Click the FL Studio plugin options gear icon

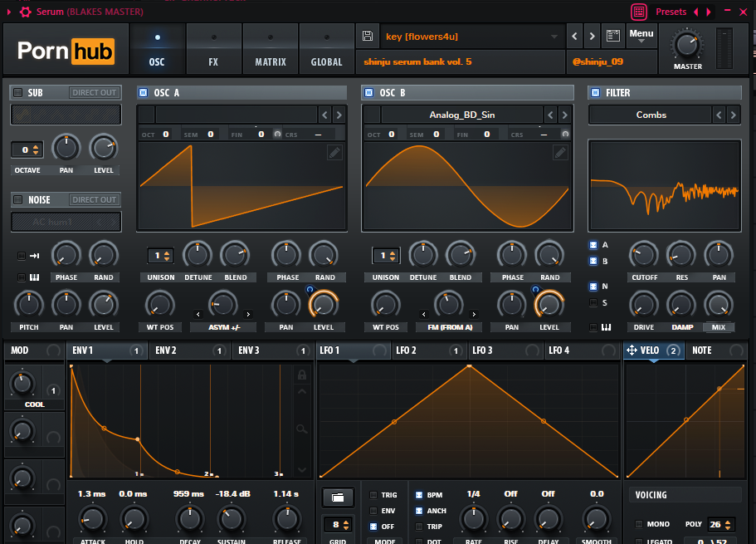pyautogui.click(x=26, y=12)
